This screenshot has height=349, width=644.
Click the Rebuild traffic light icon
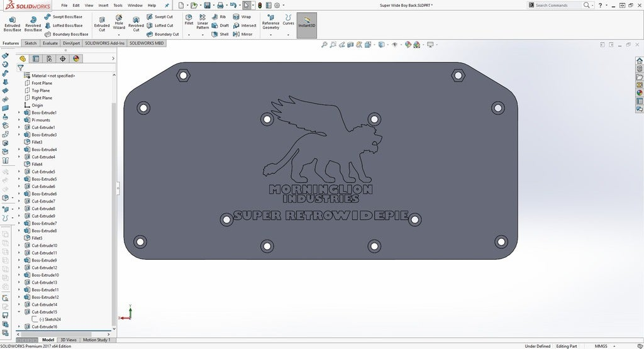click(x=260, y=5)
